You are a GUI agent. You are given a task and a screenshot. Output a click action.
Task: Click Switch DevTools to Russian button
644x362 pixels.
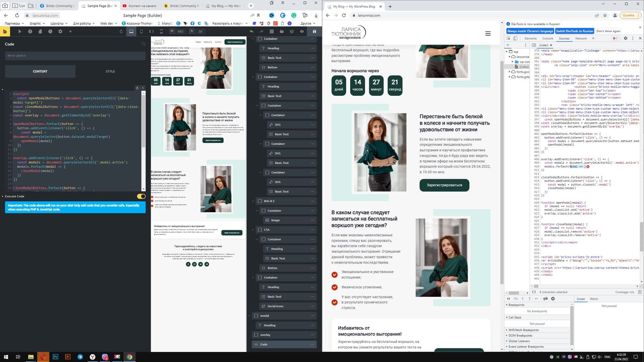575,31
